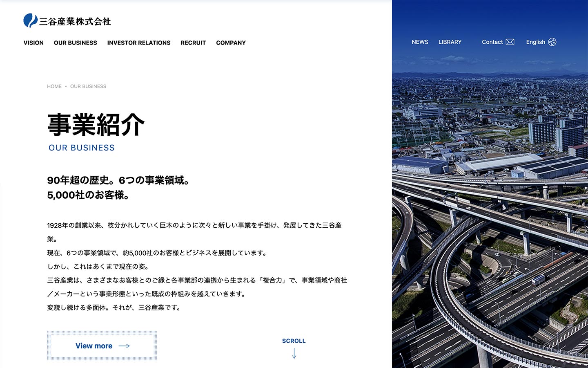The image size is (588, 368).
Task: Go to INVESTOR RELATIONS page
Action: (x=139, y=43)
